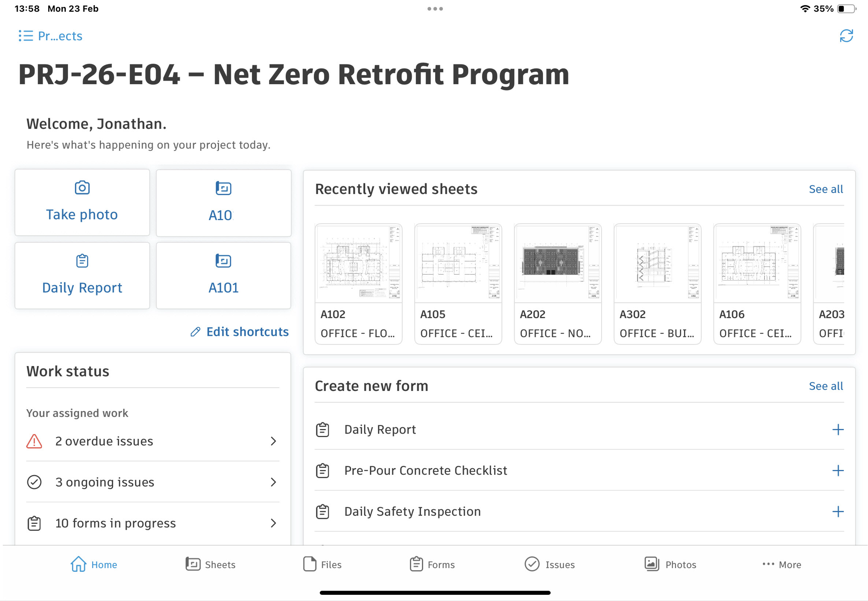Expand the 2 overdue issues row
868x601 pixels.
153,441
